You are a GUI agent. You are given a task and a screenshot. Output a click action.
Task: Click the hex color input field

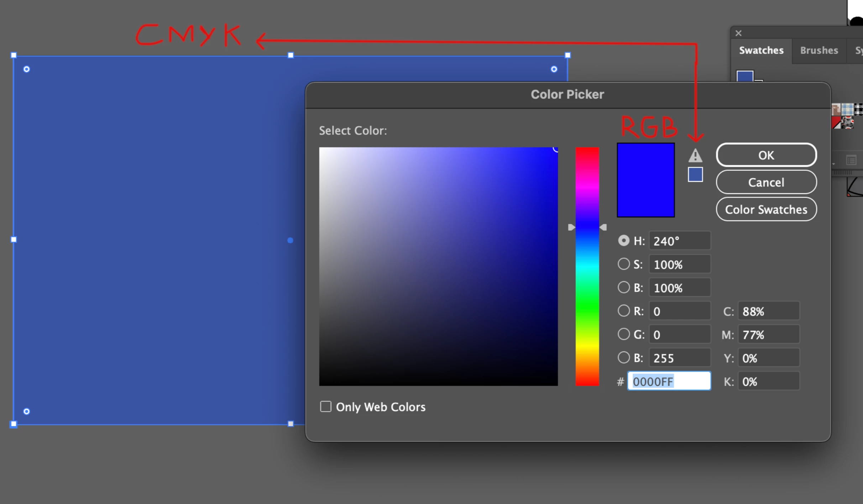(669, 381)
